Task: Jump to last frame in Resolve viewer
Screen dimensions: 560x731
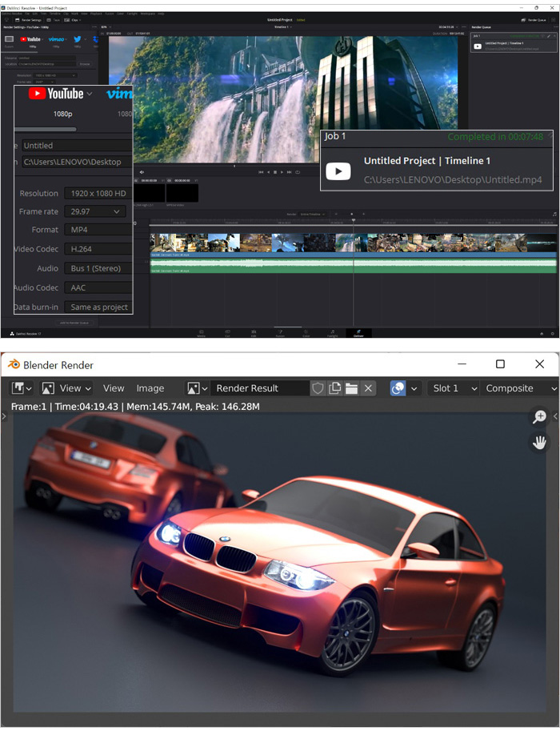Action: click(x=290, y=172)
